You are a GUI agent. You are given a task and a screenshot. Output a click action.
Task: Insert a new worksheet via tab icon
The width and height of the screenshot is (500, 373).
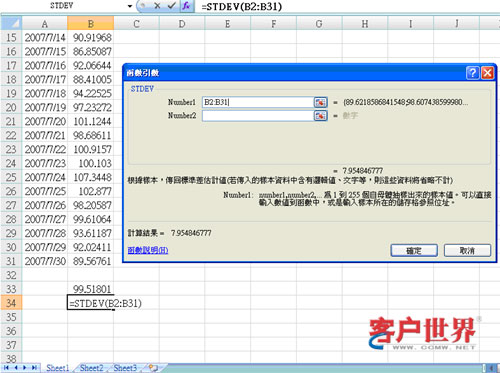click(153, 368)
